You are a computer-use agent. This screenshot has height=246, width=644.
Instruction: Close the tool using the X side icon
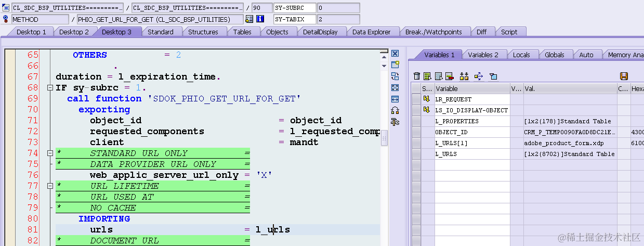395,54
